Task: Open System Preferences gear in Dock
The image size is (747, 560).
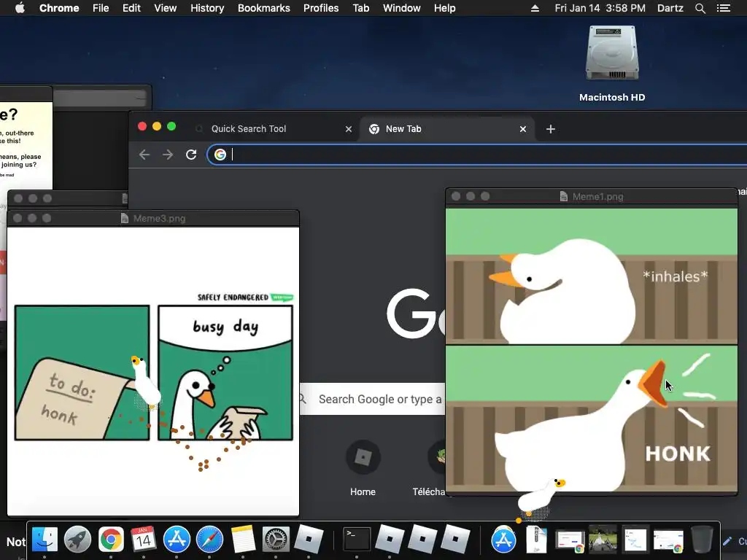Action: click(276, 540)
